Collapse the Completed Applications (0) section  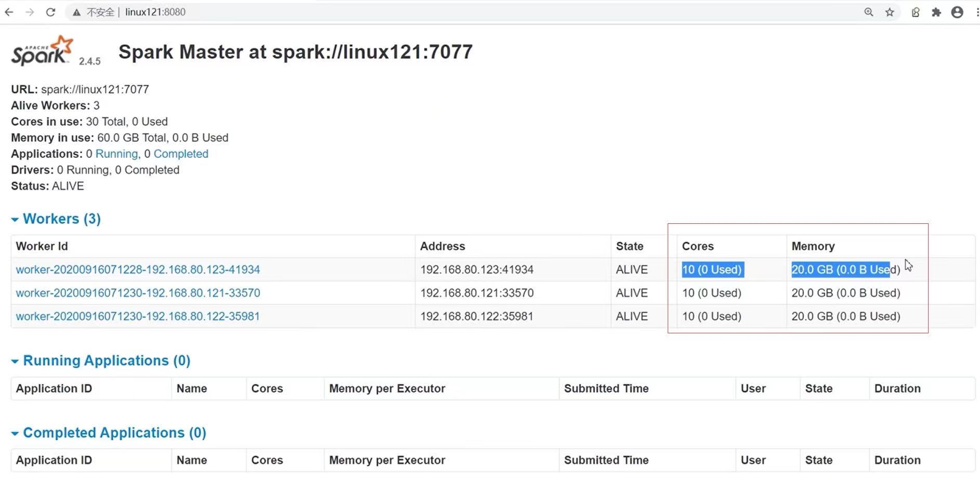click(x=109, y=433)
